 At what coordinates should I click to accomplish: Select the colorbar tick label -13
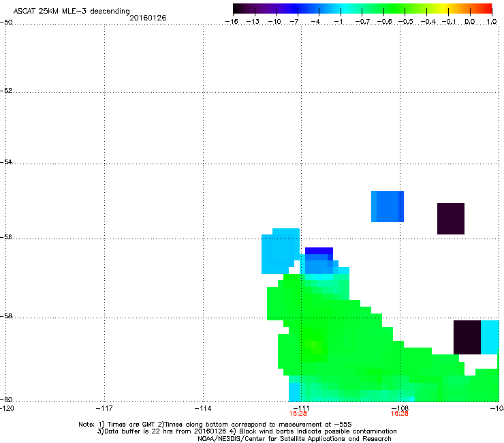click(253, 22)
